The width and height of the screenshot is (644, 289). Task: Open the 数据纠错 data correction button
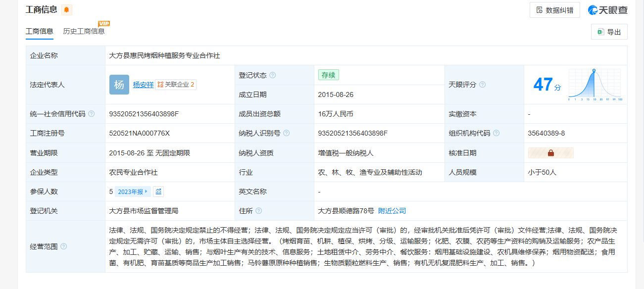[x=555, y=10]
